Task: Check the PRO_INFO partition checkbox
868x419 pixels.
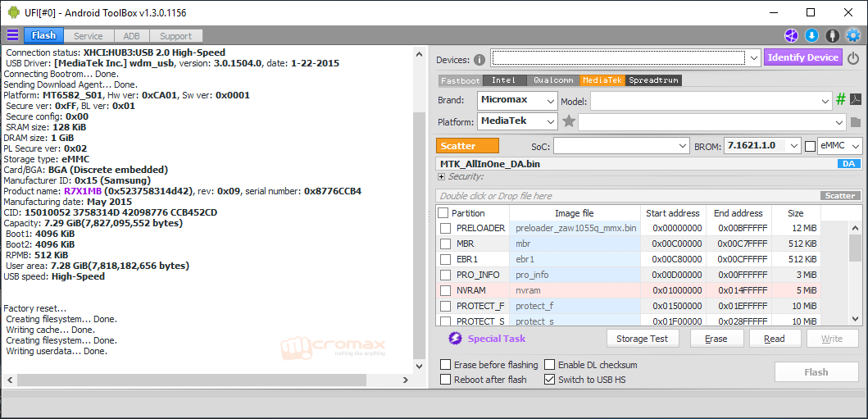Action: click(446, 275)
